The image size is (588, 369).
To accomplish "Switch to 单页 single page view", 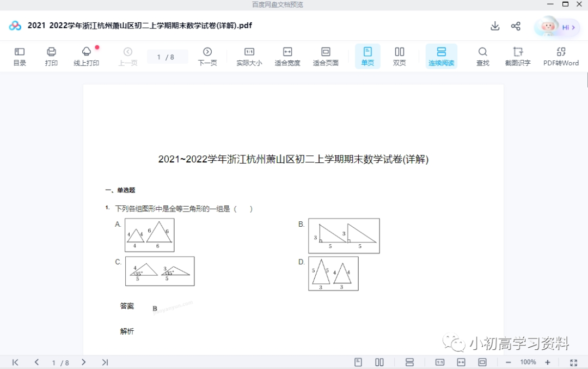I will (367, 56).
